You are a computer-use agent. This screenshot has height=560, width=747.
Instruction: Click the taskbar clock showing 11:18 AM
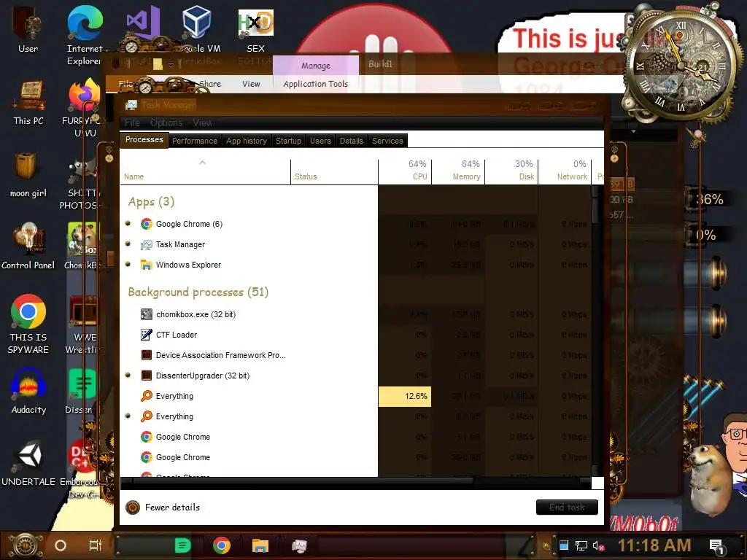pos(654,545)
